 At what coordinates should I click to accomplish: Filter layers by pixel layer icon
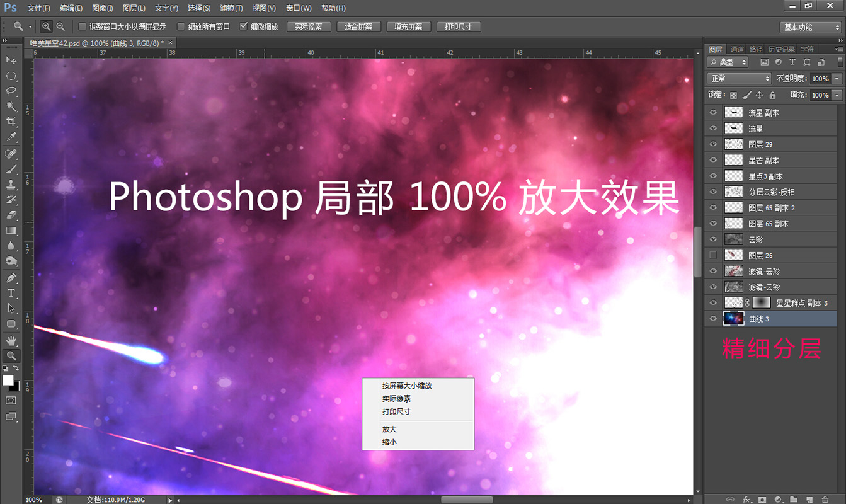point(764,62)
